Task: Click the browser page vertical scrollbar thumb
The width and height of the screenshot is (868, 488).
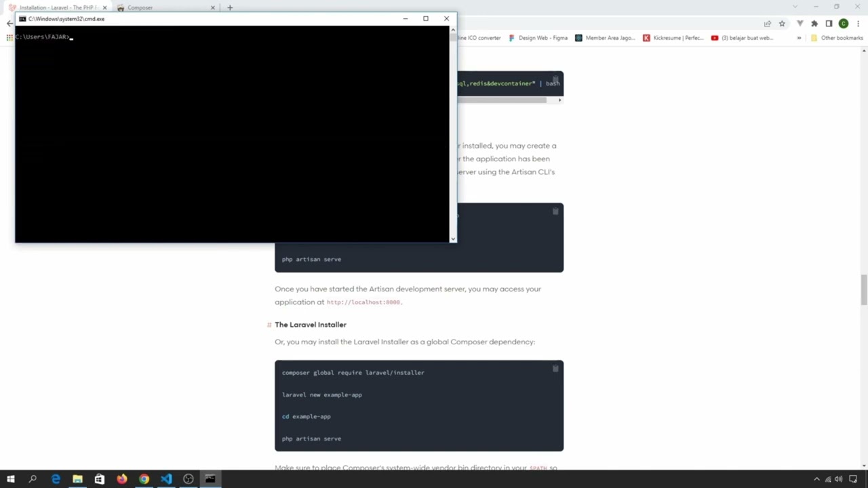Action: (x=864, y=289)
